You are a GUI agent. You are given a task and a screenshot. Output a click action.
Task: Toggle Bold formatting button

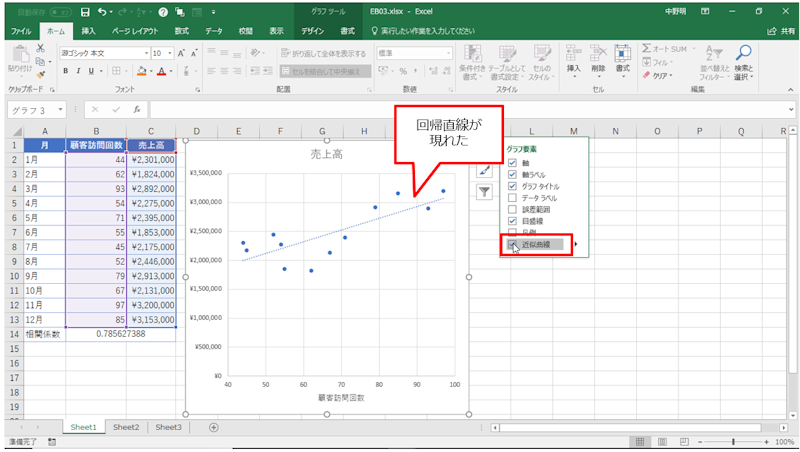click(x=66, y=71)
